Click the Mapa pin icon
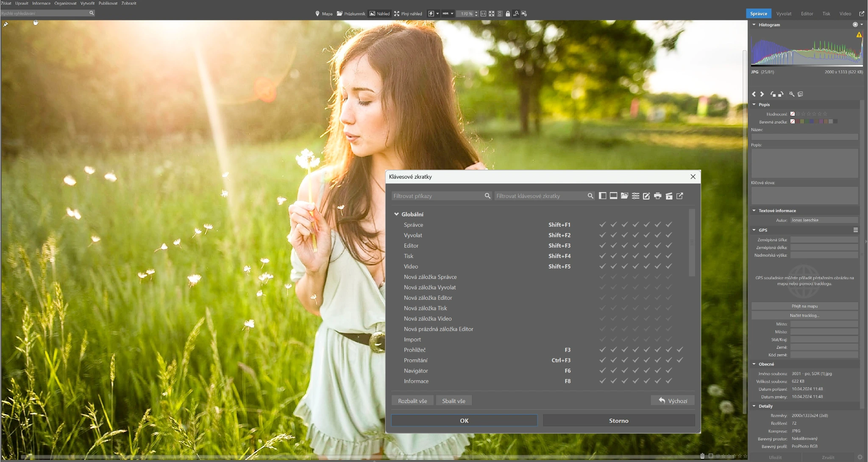This screenshot has width=868, height=462. point(317,14)
